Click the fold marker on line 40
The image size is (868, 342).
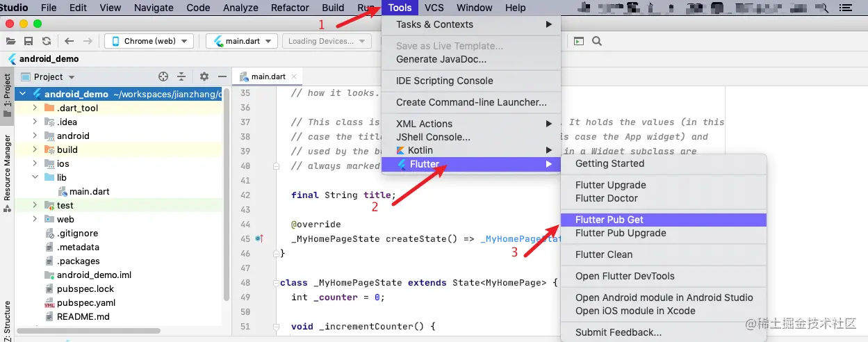[275, 166]
